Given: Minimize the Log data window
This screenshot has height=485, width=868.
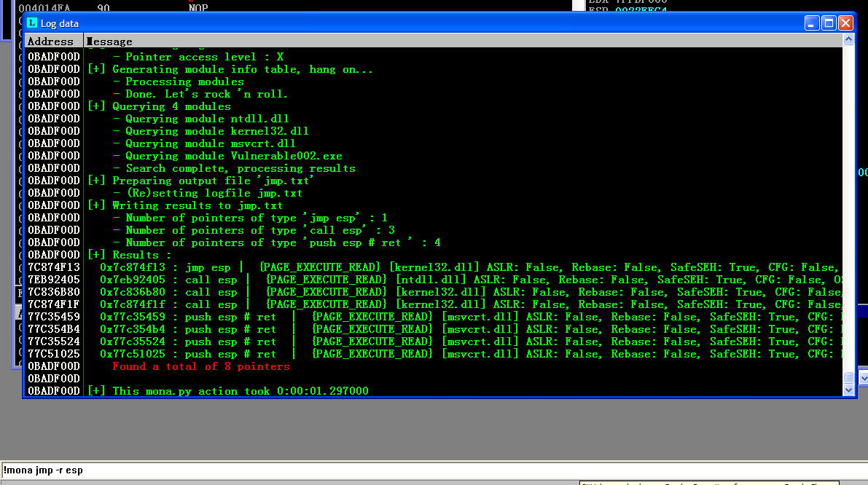Looking at the screenshot, I should click(x=812, y=23).
